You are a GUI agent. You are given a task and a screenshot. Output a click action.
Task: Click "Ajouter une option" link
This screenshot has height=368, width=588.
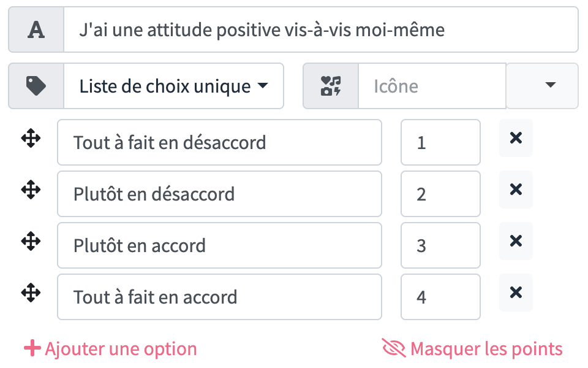pos(111,349)
